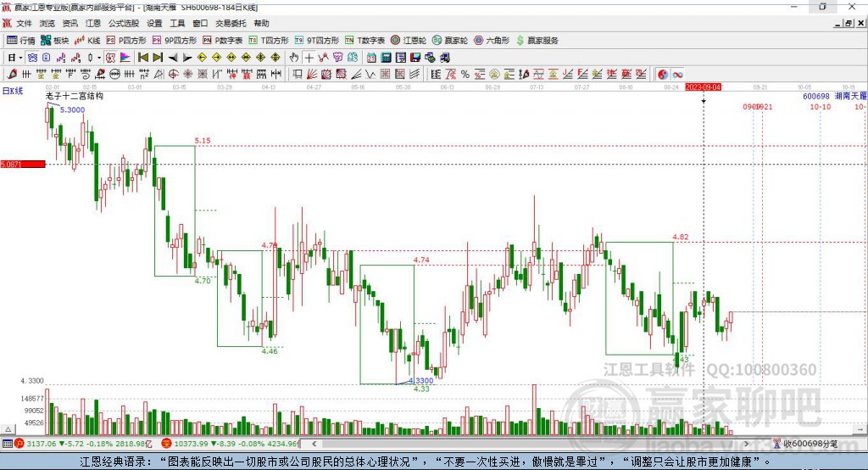Open the T数字表 tool
The width and height of the screenshot is (868, 470).
[364, 40]
